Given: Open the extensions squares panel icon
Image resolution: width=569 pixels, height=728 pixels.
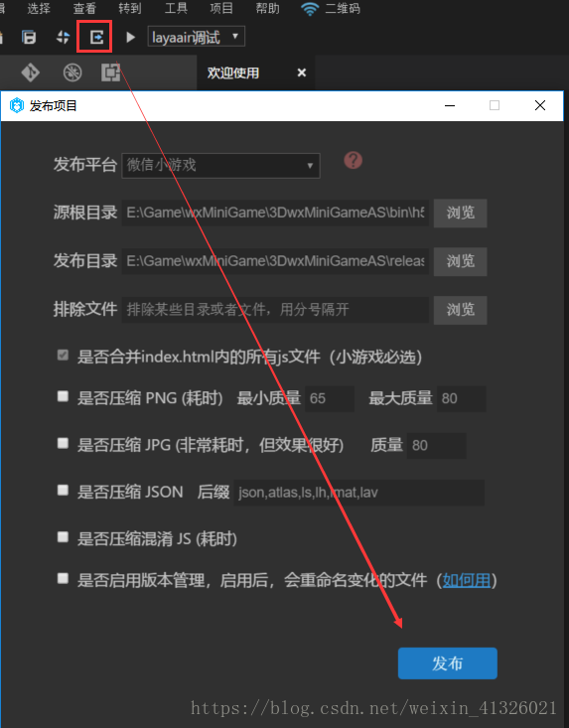Looking at the screenshot, I should [110, 73].
